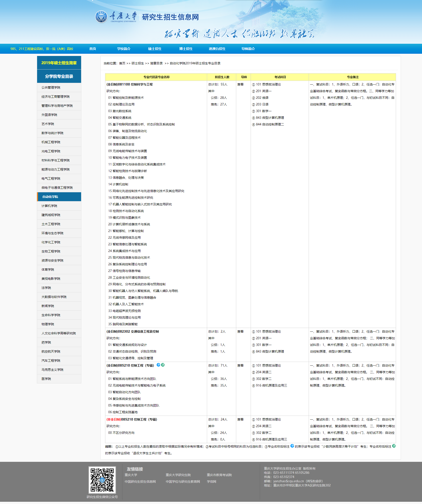Select 汽车工程学院 in the sidebar
Screen dimensions: 422x504
[59, 361]
